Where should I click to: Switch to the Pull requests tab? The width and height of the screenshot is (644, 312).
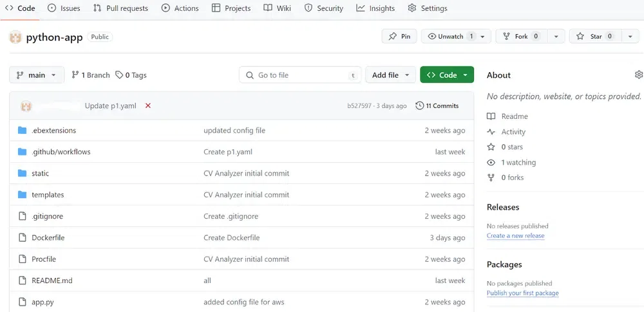121,8
